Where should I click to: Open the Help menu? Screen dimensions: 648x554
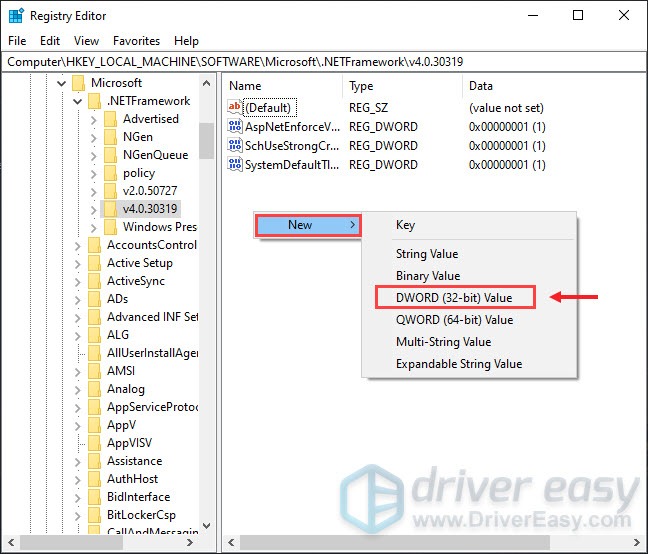(186, 41)
